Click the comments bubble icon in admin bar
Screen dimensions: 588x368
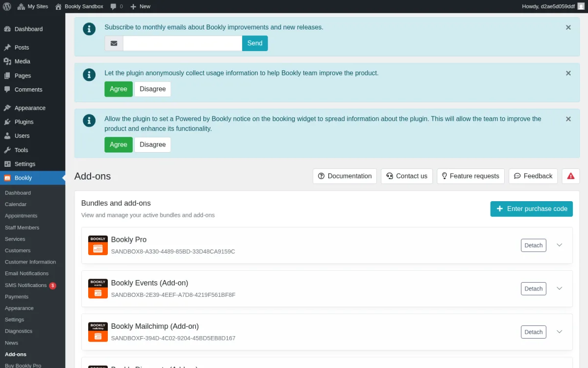pyautogui.click(x=113, y=6)
